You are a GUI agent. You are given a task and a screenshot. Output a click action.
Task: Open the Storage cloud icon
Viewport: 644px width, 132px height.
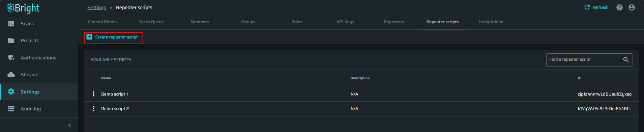point(11,75)
